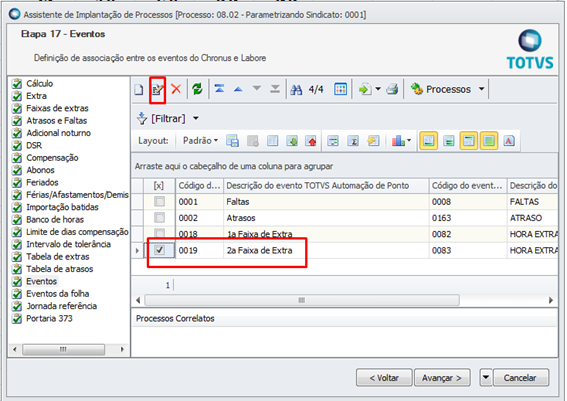Screen dimensions: 567x401
Task: Select Eventos da folha step
Action: tap(57, 294)
